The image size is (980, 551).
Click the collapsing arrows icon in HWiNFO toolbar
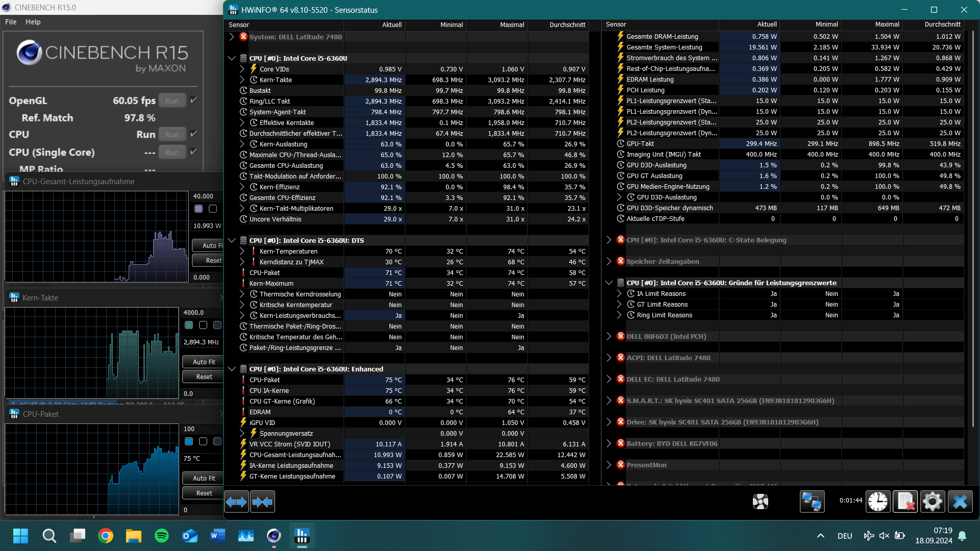point(262,502)
